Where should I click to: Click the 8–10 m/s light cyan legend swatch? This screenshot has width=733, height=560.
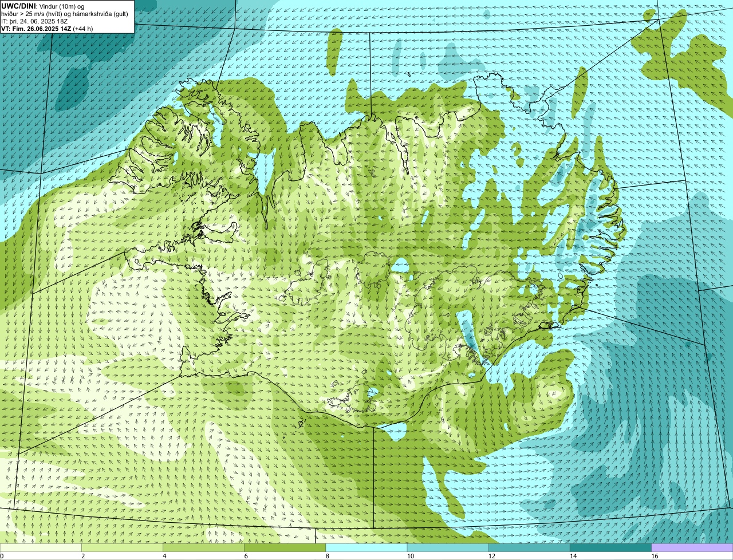(366, 547)
